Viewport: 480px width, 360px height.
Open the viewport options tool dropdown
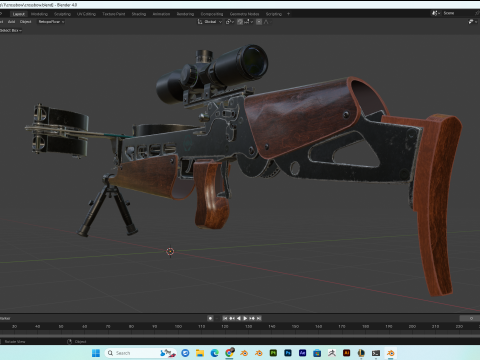point(473,22)
